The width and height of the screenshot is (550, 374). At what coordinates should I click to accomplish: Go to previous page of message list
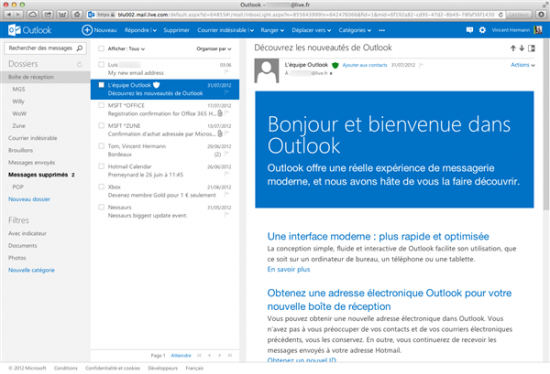click(209, 355)
